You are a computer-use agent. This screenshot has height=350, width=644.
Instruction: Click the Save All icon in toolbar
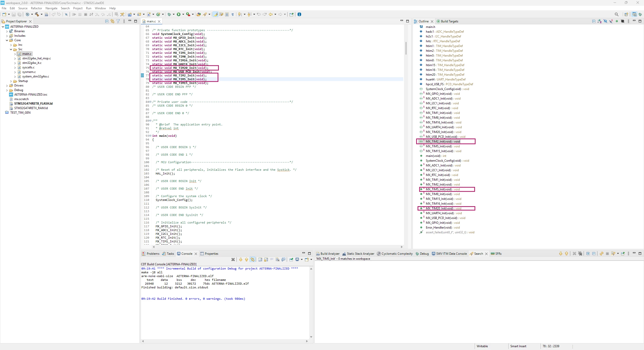tap(19, 14)
